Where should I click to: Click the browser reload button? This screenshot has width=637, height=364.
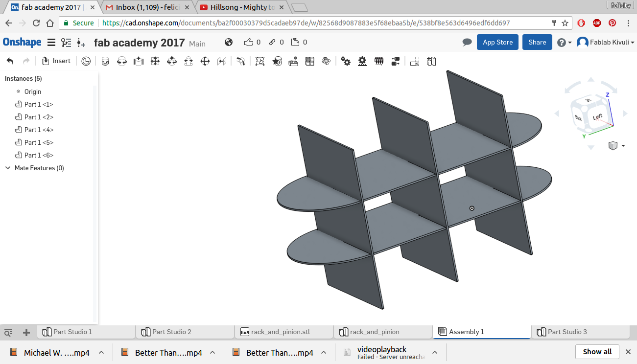36,23
